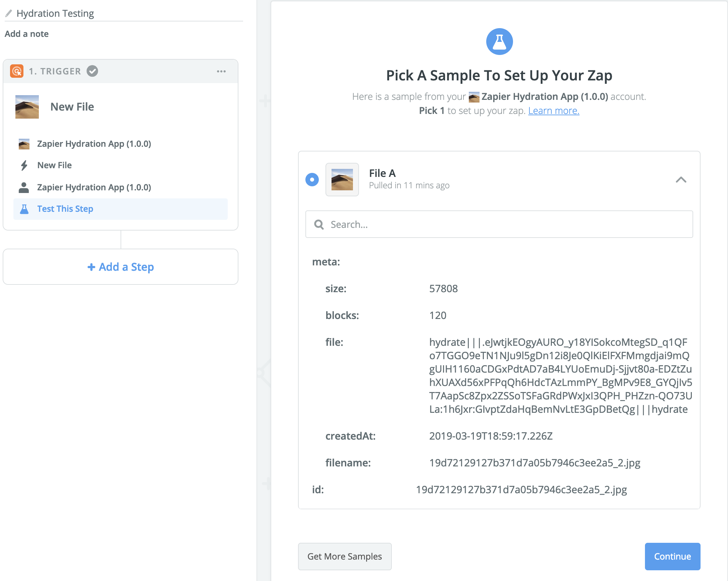Click the File A thumbnail image
The image size is (728, 581).
pos(342,180)
